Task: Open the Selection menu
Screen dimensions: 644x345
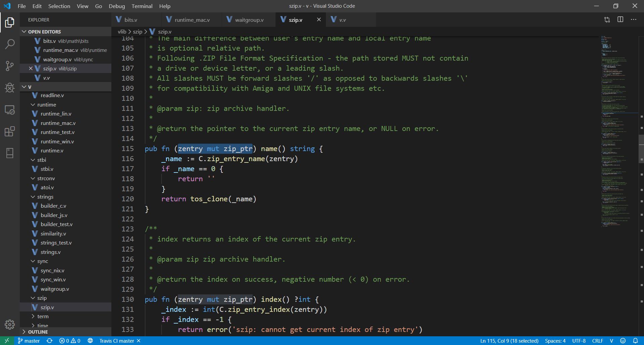Action: [59, 6]
